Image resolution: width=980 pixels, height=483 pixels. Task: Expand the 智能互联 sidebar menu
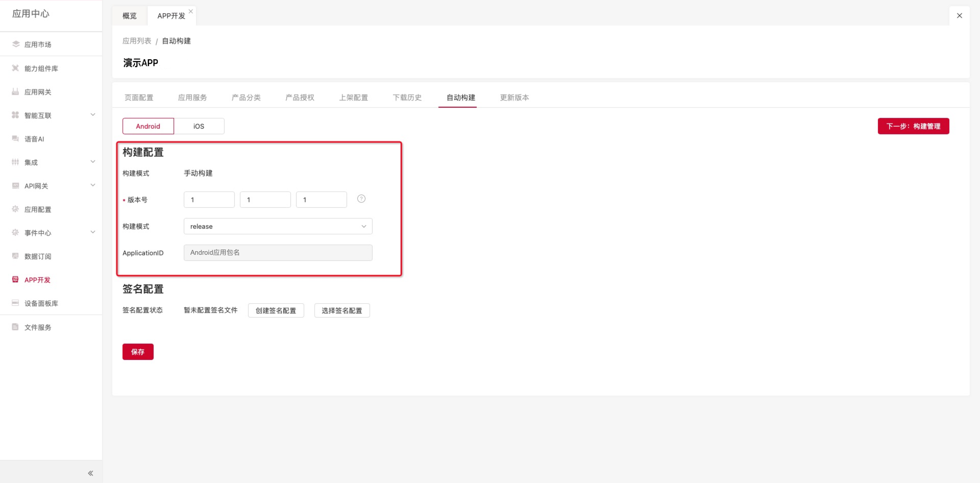(x=92, y=115)
